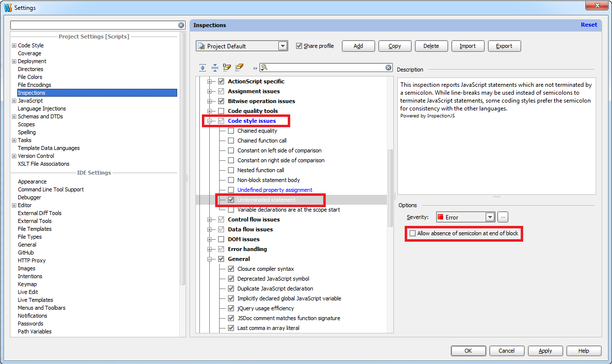612x364 pixels.
Task: Open the File Encodings settings page
Action: coord(35,85)
